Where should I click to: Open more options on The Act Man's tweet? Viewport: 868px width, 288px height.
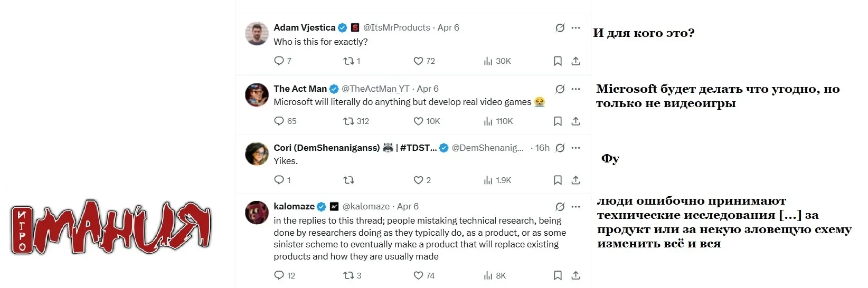click(575, 89)
